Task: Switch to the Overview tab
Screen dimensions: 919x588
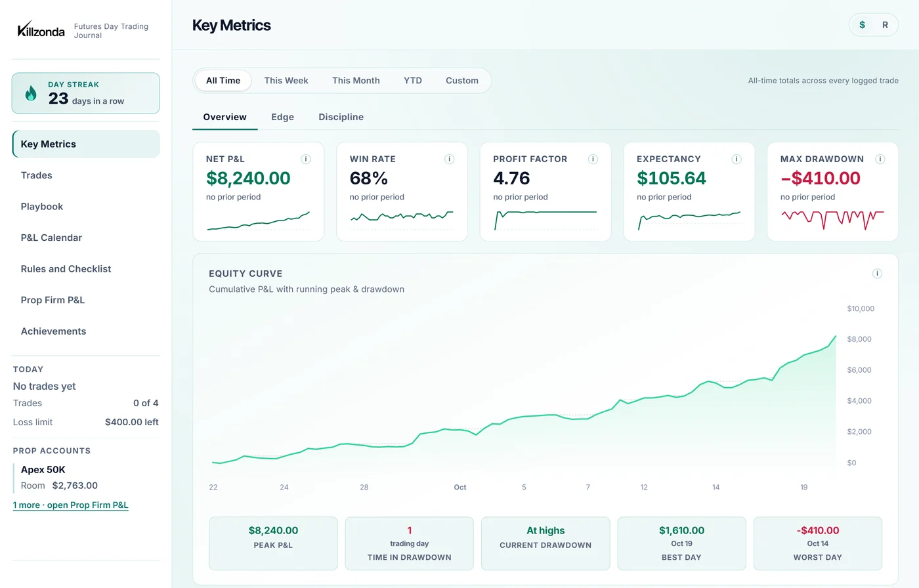Action: pos(224,117)
